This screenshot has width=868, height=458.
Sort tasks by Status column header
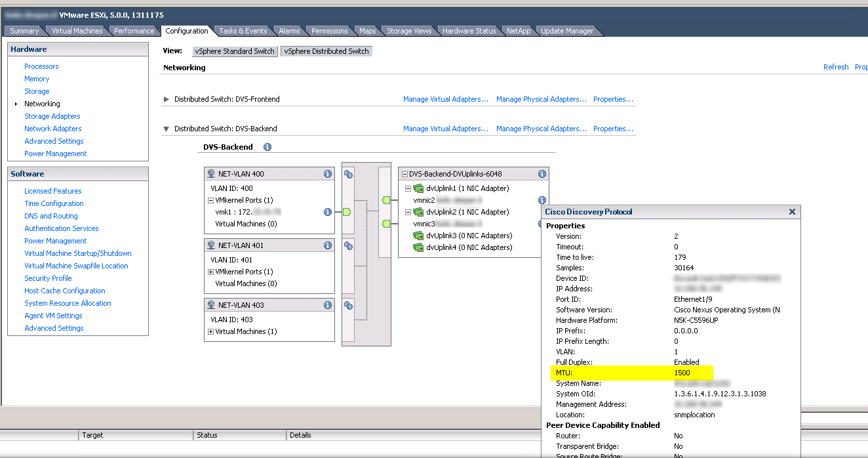coord(240,435)
